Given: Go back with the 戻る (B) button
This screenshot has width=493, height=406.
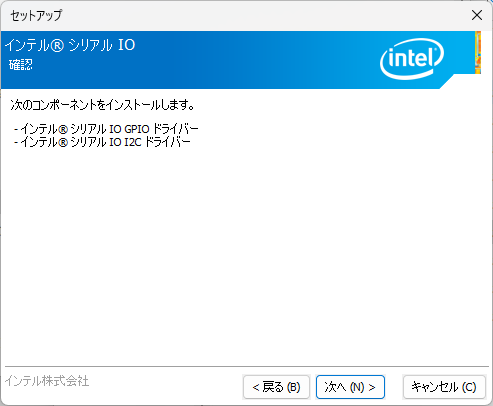Looking at the screenshot, I should coord(276,387).
